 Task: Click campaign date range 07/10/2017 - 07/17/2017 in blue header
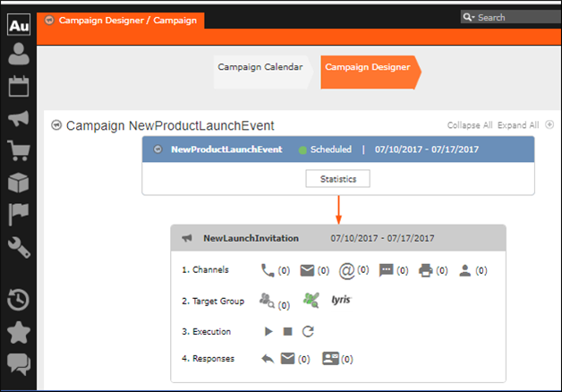(427, 149)
